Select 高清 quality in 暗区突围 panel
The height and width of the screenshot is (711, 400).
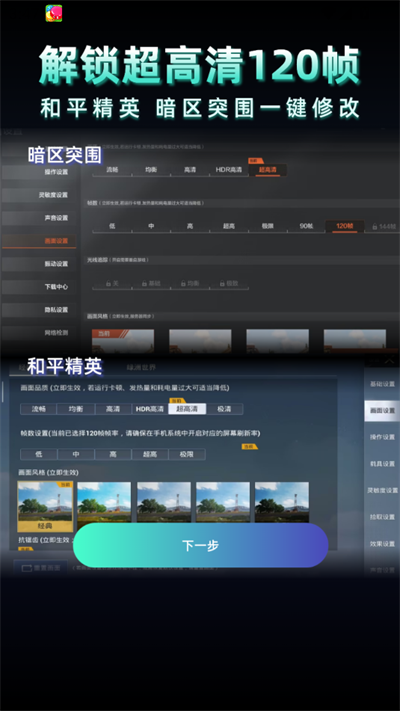pyautogui.click(x=190, y=170)
